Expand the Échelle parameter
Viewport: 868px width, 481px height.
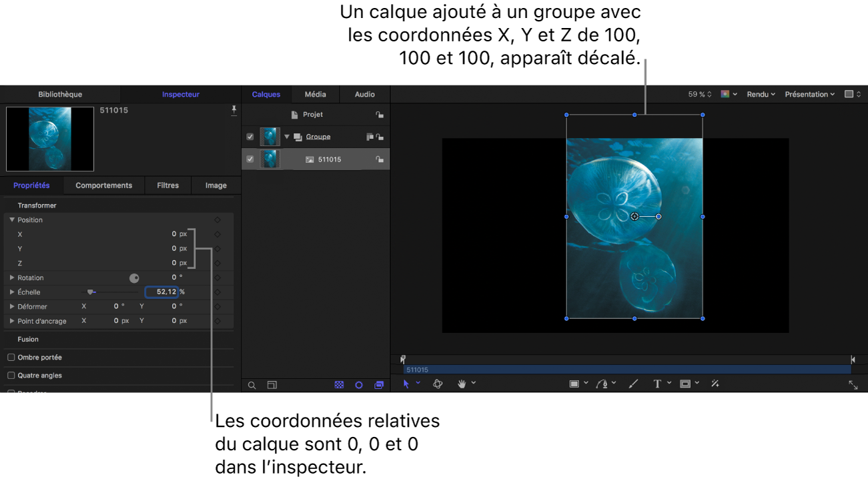tap(12, 292)
